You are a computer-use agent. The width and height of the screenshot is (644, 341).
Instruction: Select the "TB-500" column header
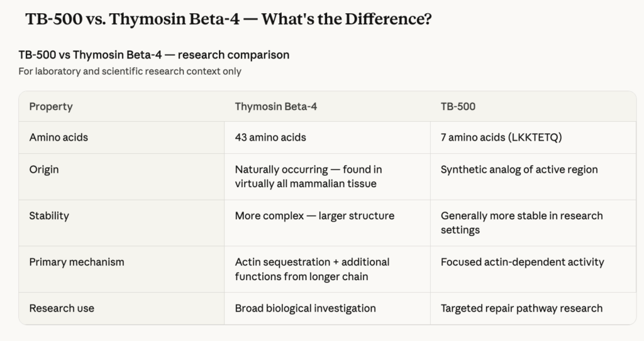click(x=458, y=107)
